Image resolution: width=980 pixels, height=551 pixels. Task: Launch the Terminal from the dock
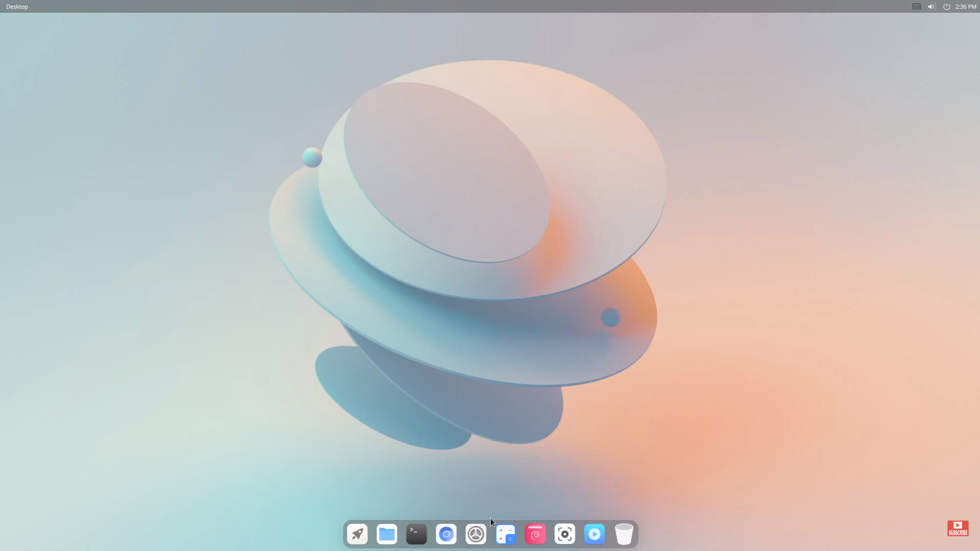(x=416, y=534)
